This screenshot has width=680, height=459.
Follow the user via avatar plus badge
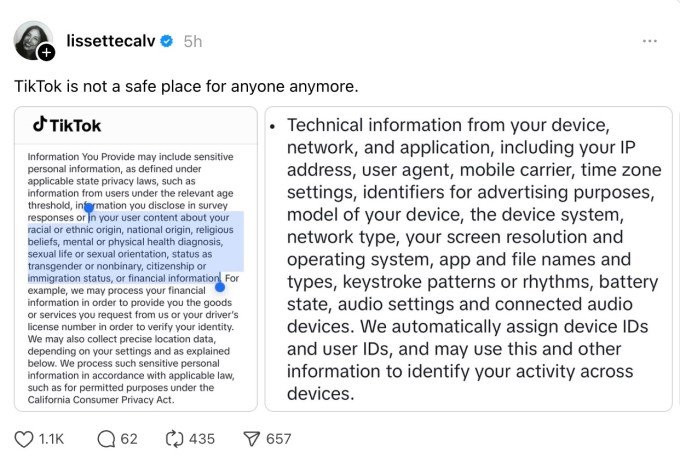point(46,52)
